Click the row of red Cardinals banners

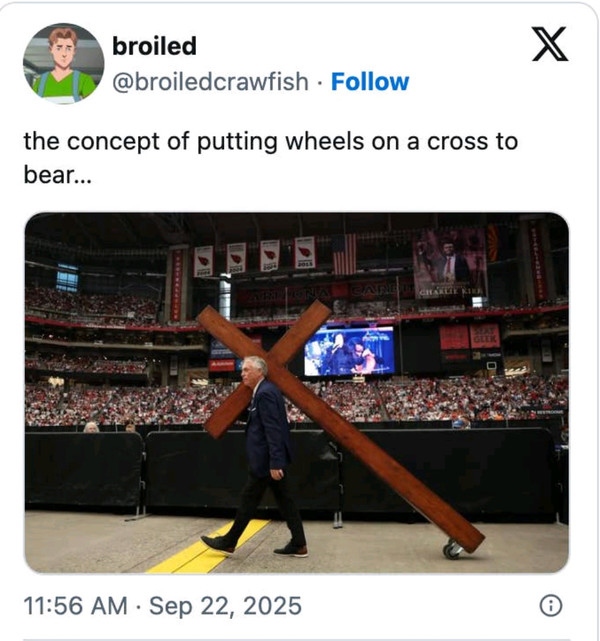255,255
